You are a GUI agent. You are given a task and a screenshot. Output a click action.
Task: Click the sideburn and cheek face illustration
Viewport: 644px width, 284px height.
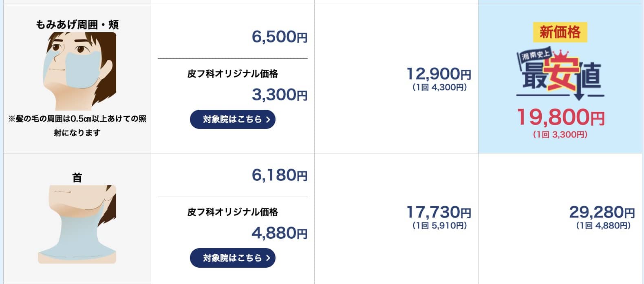79,71
